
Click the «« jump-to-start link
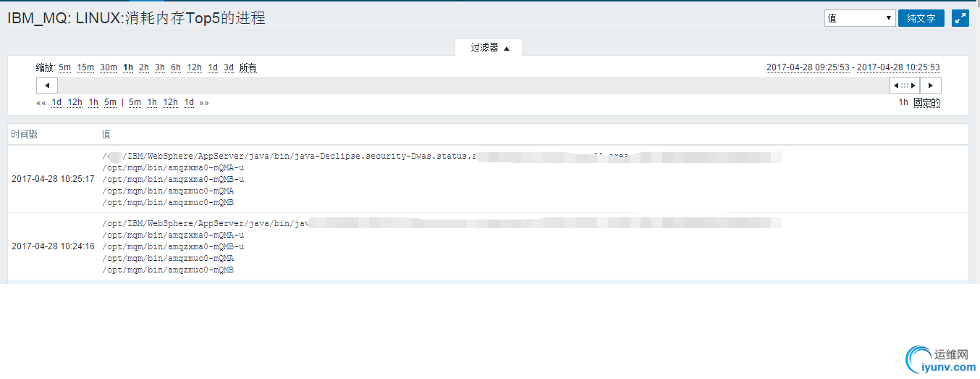click(x=41, y=102)
